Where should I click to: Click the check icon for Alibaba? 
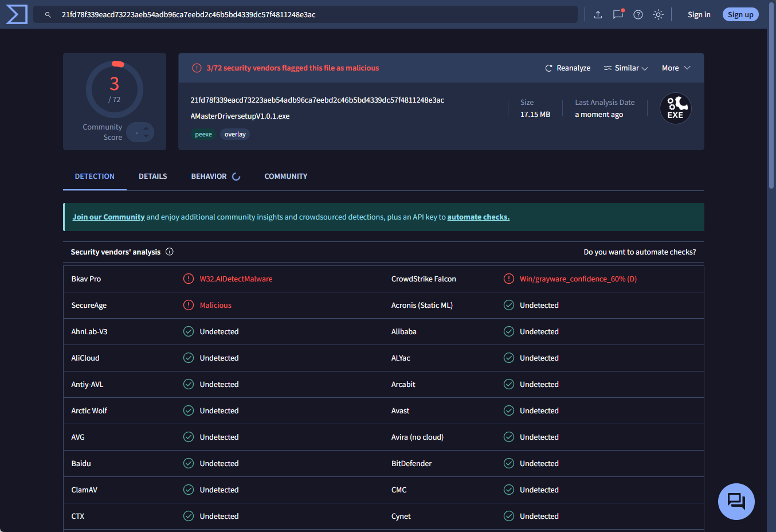point(509,331)
